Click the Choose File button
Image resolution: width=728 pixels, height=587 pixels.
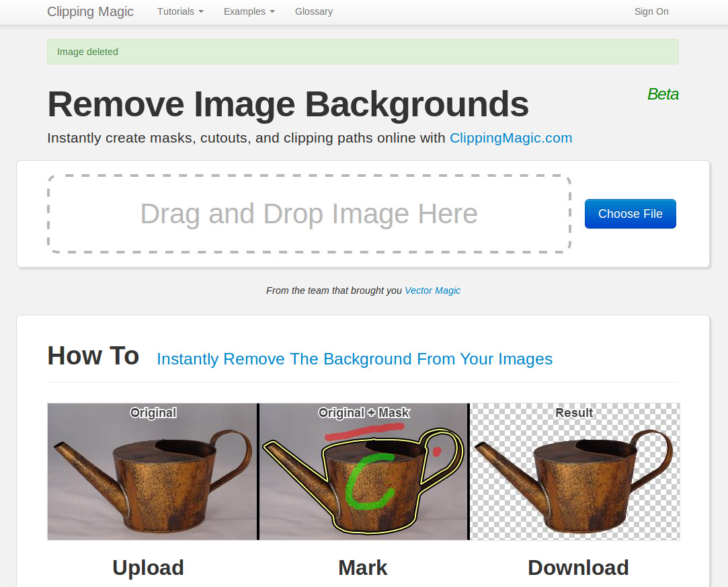[x=630, y=214]
